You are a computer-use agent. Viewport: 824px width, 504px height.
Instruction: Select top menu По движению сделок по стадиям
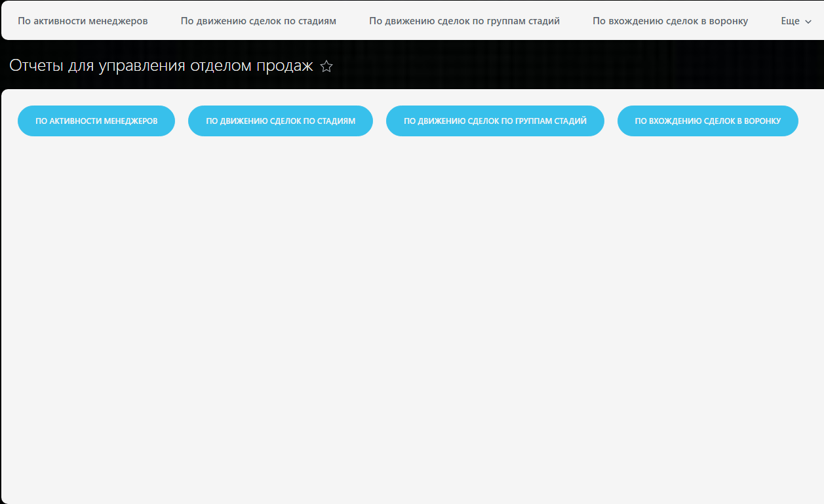pos(258,21)
